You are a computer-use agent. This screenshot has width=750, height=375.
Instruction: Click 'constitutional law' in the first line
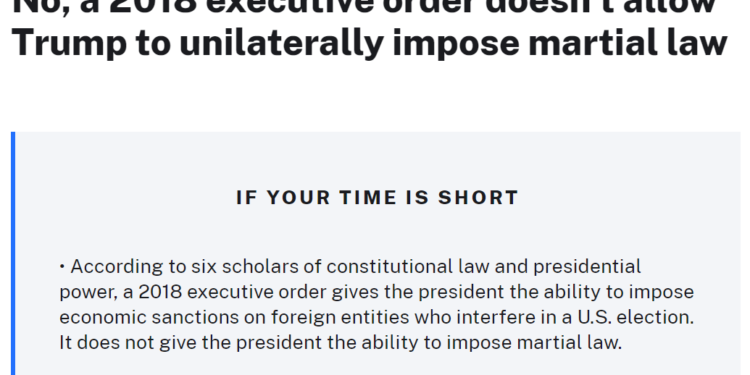click(x=408, y=266)
